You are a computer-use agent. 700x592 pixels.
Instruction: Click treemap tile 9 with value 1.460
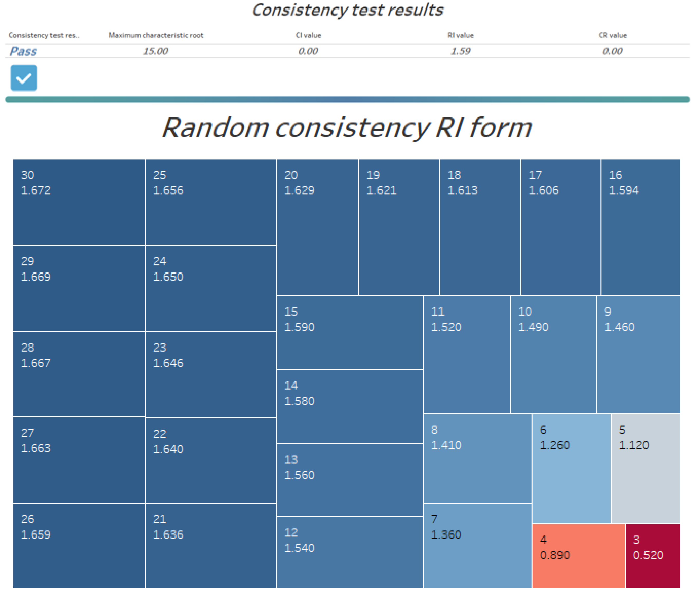638,354
